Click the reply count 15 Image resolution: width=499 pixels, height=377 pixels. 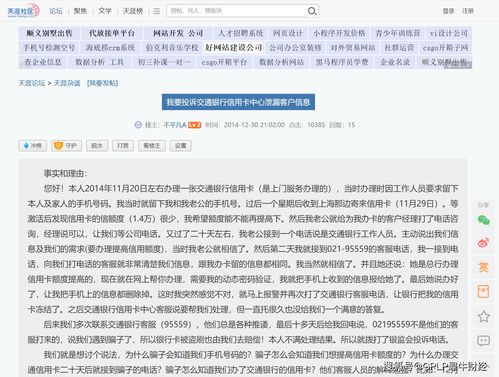pyautogui.click(x=351, y=125)
